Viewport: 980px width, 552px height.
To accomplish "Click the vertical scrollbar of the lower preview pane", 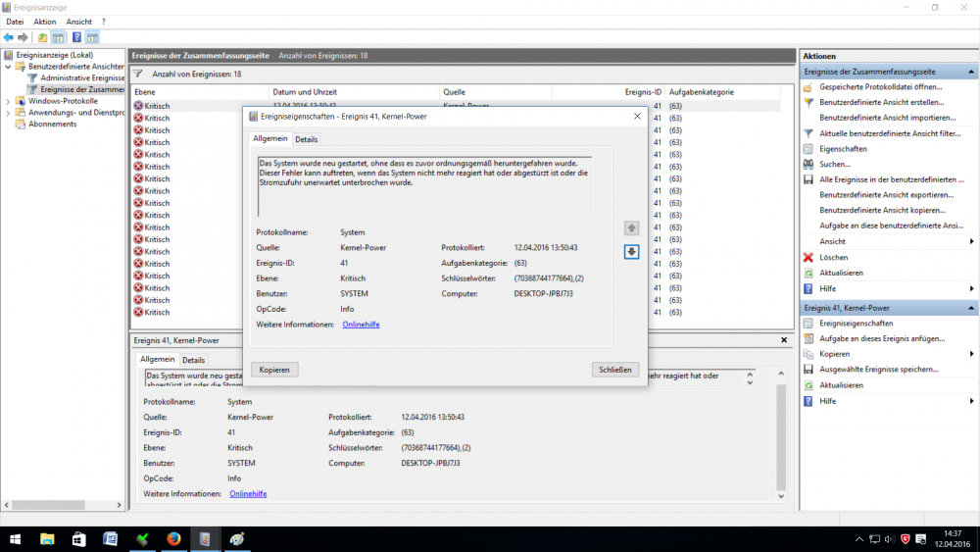I will pyautogui.click(x=781, y=431).
